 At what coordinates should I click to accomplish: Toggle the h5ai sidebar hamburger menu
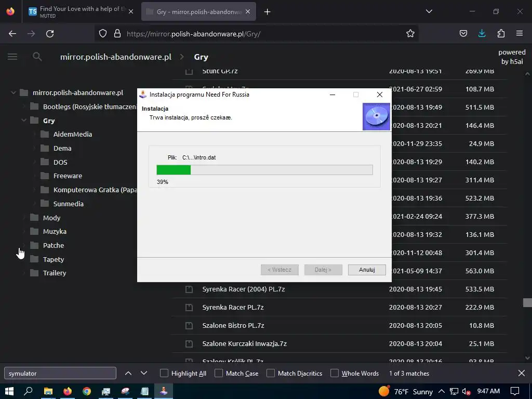(12, 57)
